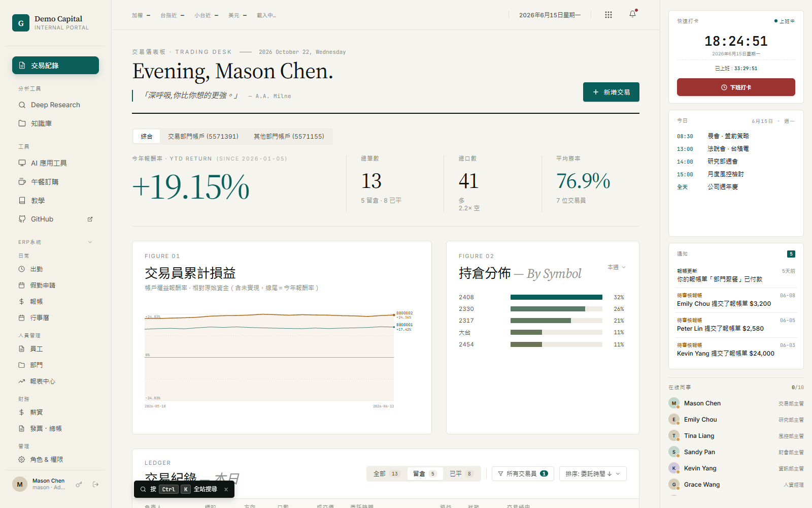Click the 新增交易 button
Viewport: 812px width, 508px height.
[611, 92]
